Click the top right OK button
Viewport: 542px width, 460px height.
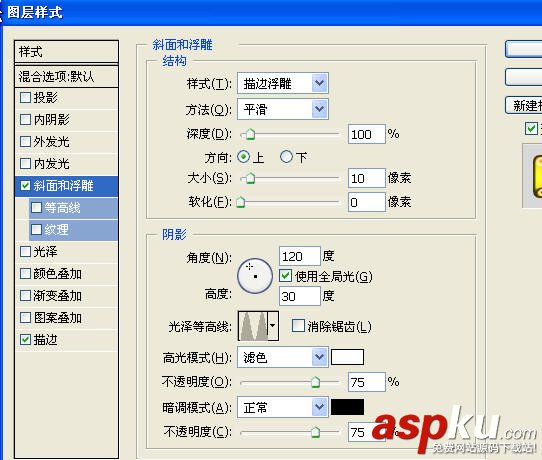click(524, 49)
